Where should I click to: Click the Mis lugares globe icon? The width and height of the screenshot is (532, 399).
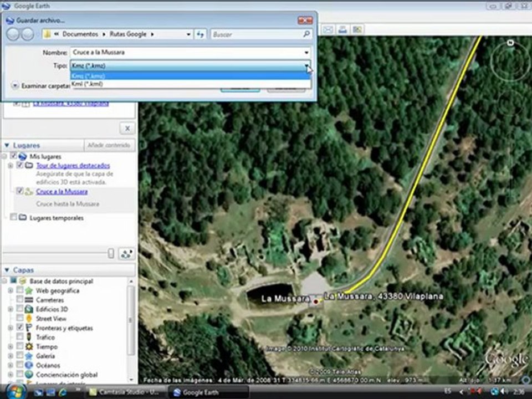23,156
